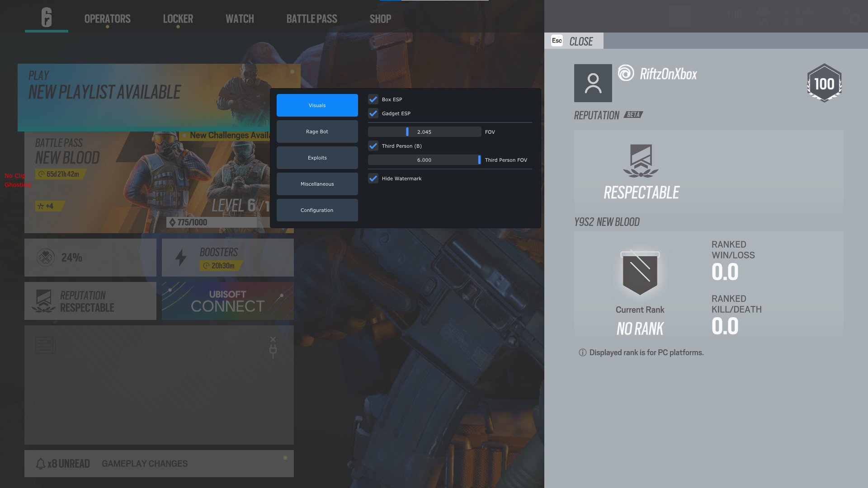The image size is (868, 488).
Task: Open the profile avatar icon
Action: pyautogui.click(x=593, y=83)
